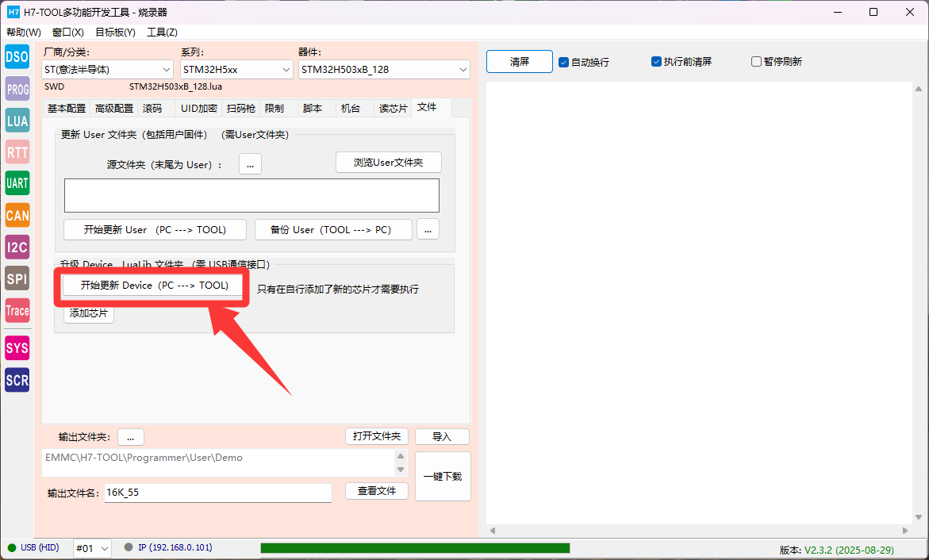Click browse button beside 输出文件夹 label
This screenshot has height=560, width=929.
point(131,437)
